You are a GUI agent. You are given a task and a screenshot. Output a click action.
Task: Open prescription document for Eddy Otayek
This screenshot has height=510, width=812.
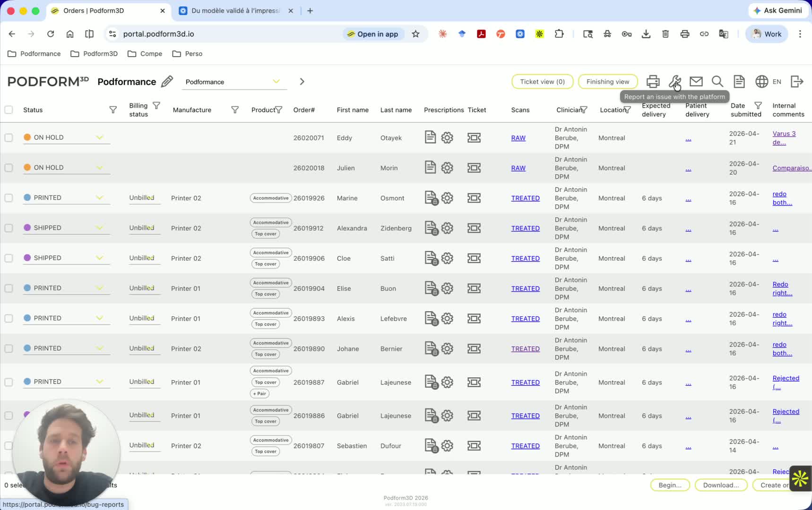[430, 137]
